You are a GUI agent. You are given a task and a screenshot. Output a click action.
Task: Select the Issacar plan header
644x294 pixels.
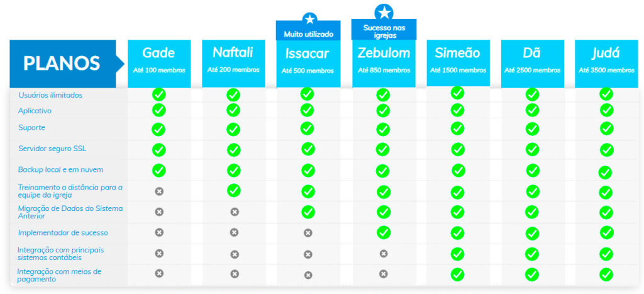pos(308,63)
